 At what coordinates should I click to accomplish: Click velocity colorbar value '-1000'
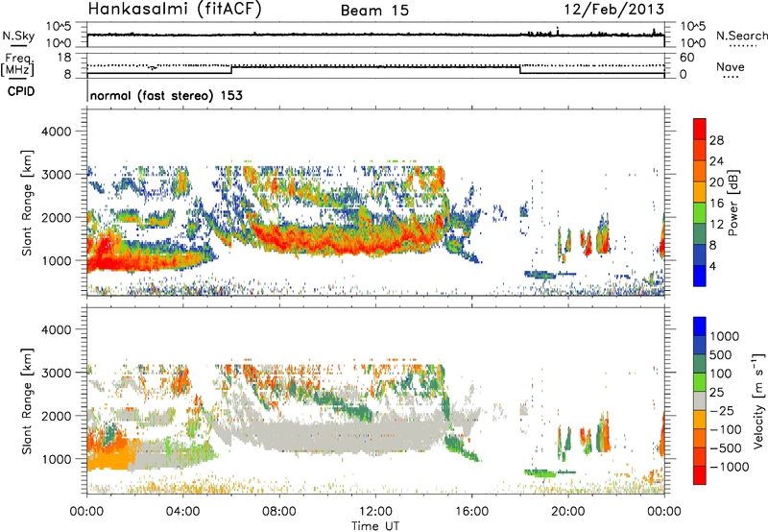tap(729, 467)
